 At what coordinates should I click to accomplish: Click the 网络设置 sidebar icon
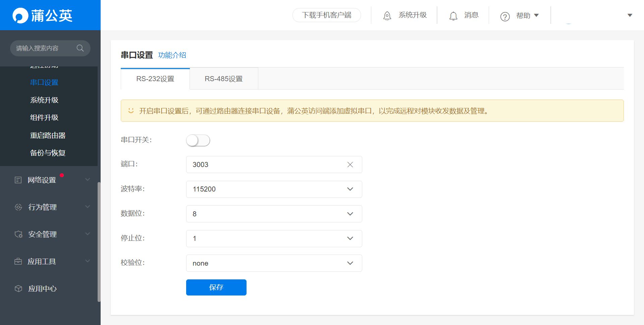click(x=18, y=180)
